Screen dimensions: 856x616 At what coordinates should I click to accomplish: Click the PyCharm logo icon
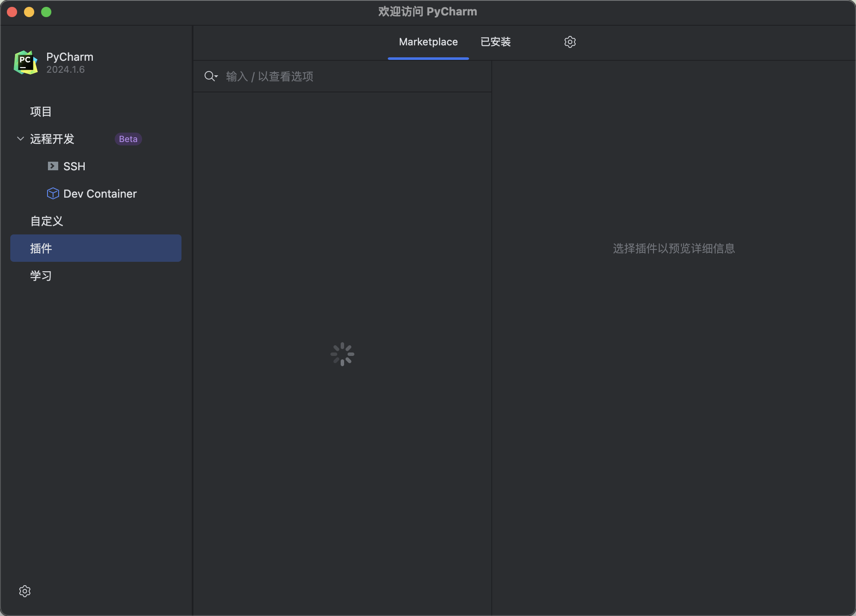tap(26, 62)
